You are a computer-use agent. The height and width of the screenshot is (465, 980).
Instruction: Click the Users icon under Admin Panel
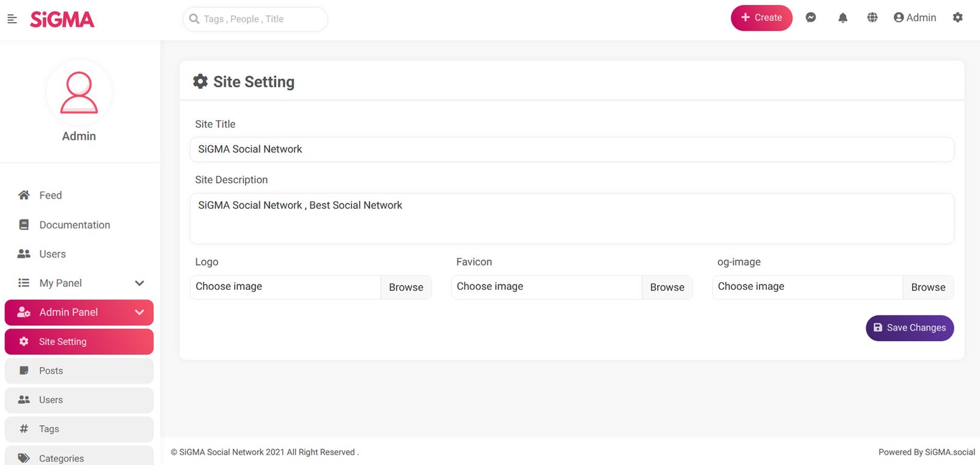[x=24, y=399]
